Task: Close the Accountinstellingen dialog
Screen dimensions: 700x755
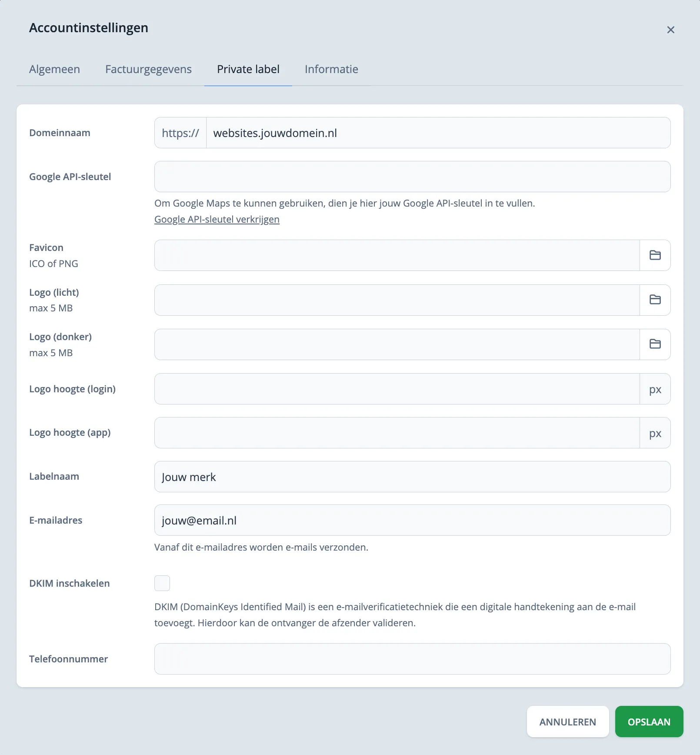Action: pos(671,30)
